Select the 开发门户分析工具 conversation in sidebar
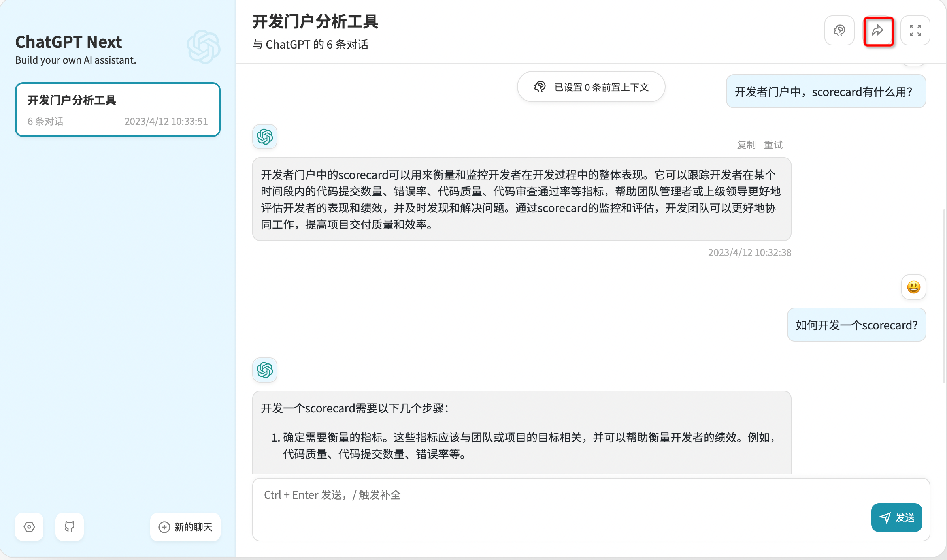Viewport: 947px width, 560px height. [x=117, y=109]
